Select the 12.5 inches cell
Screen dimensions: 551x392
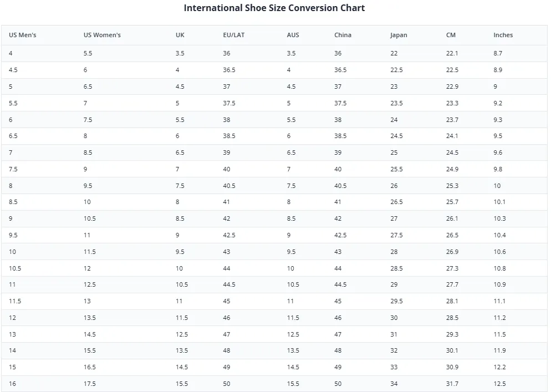499,384
